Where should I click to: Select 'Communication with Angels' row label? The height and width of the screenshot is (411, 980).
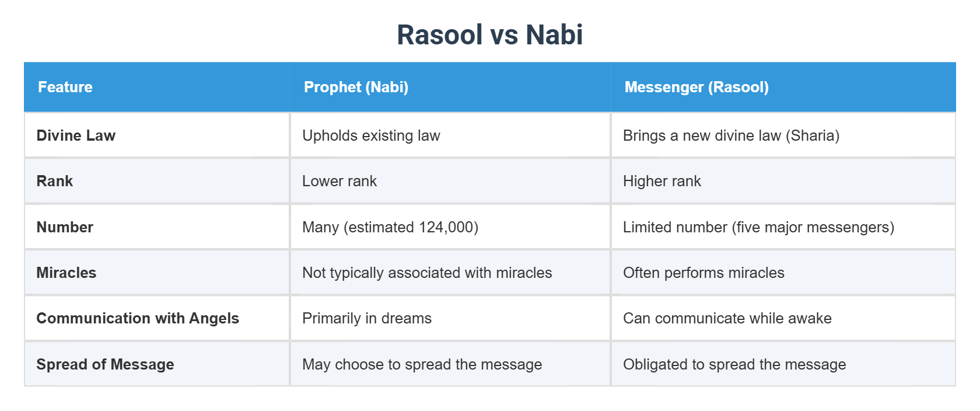[x=157, y=318]
